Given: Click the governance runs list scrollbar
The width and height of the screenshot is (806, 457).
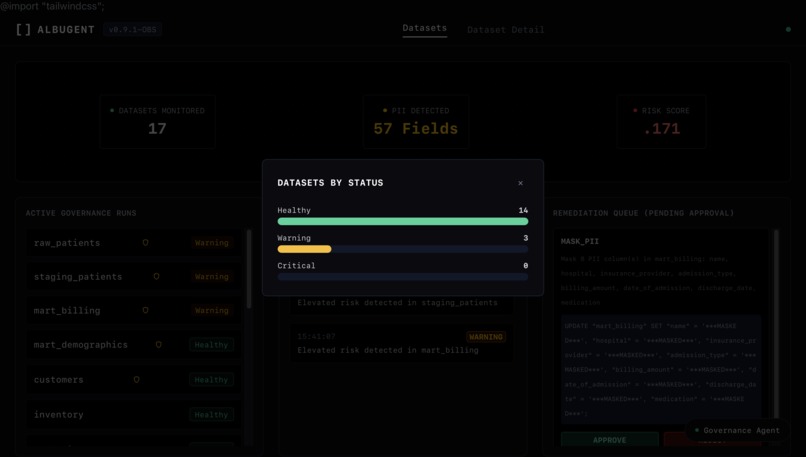Looking at the screenshot, I should [249, 268].
